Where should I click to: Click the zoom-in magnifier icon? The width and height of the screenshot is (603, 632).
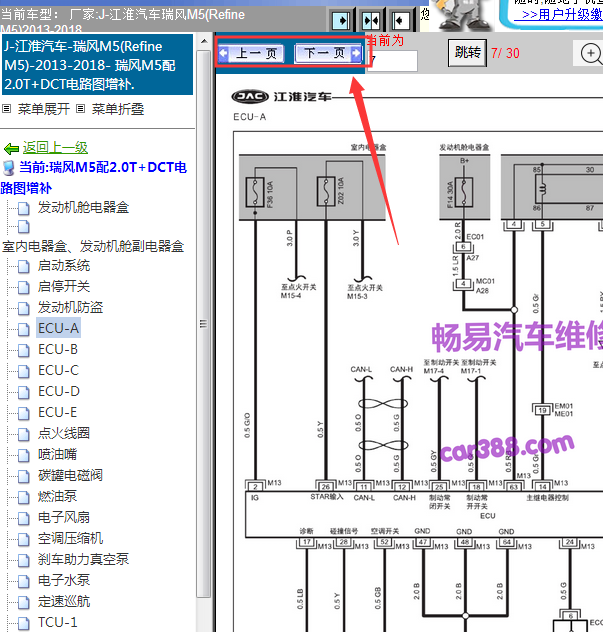[x=590, y=54]
